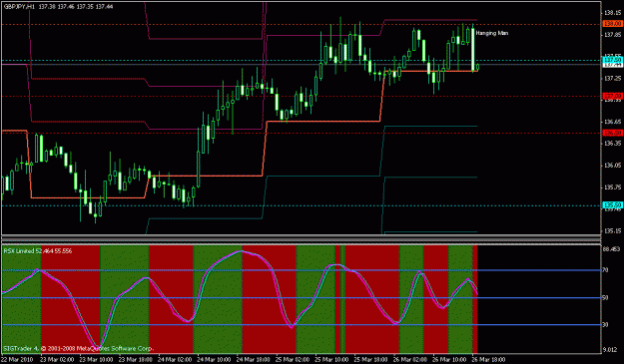
Task: Click the 26 Mar 18:00 time label
Action: click(x=488, y=360)
